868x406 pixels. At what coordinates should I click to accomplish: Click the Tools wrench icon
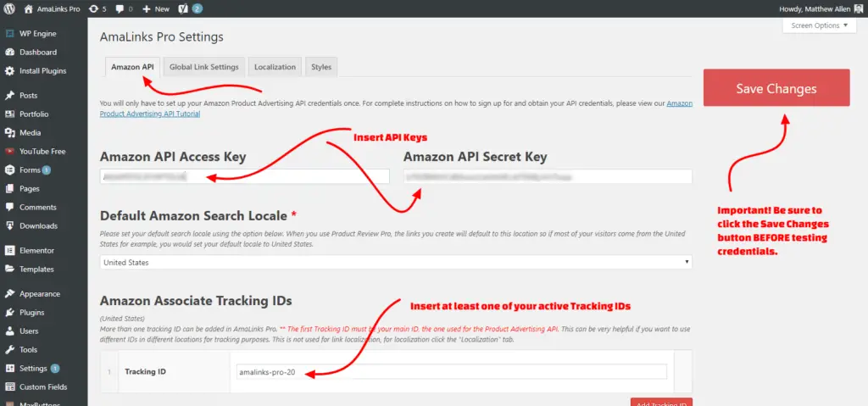pos(9,349)
